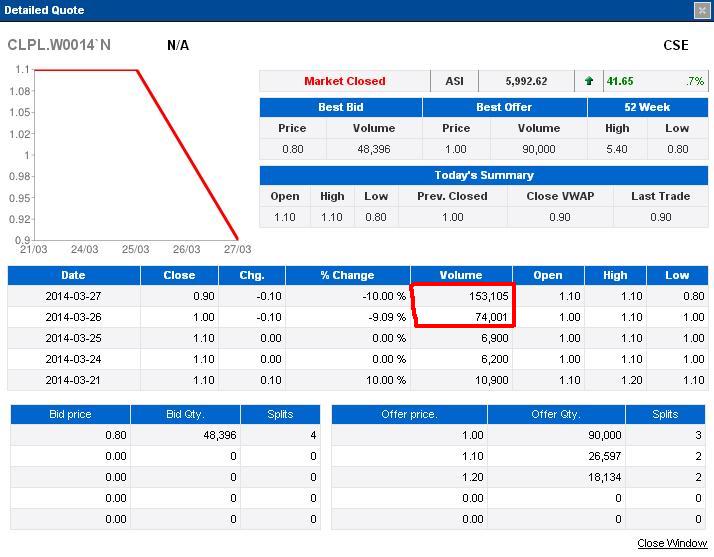Click the volume value 6,900
714x557 pixels.
pos(495,338)
